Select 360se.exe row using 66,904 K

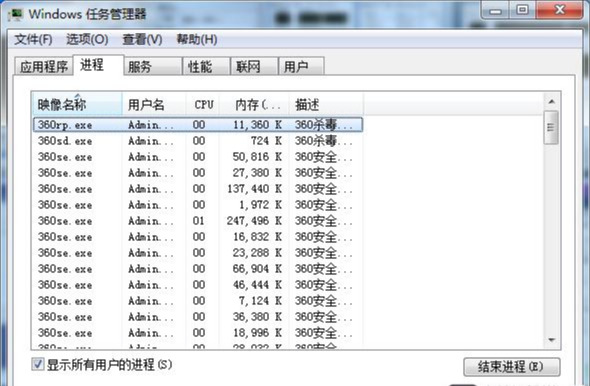click(x=198, y=269)
